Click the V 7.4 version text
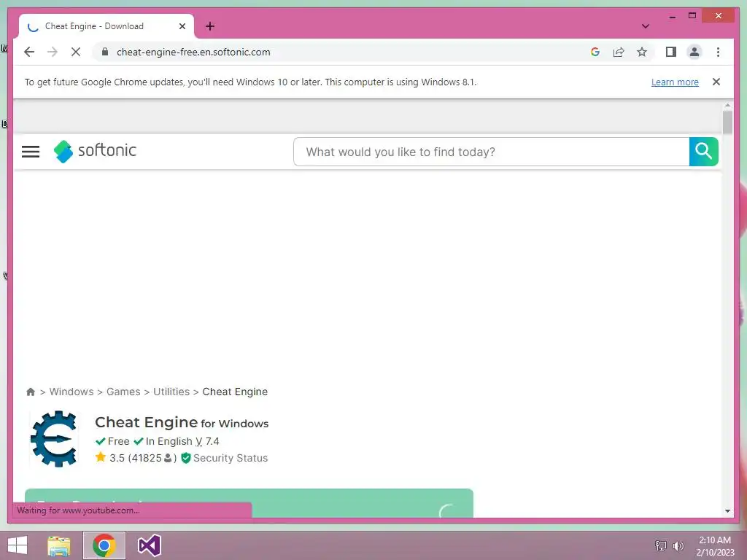 point(207,441)
